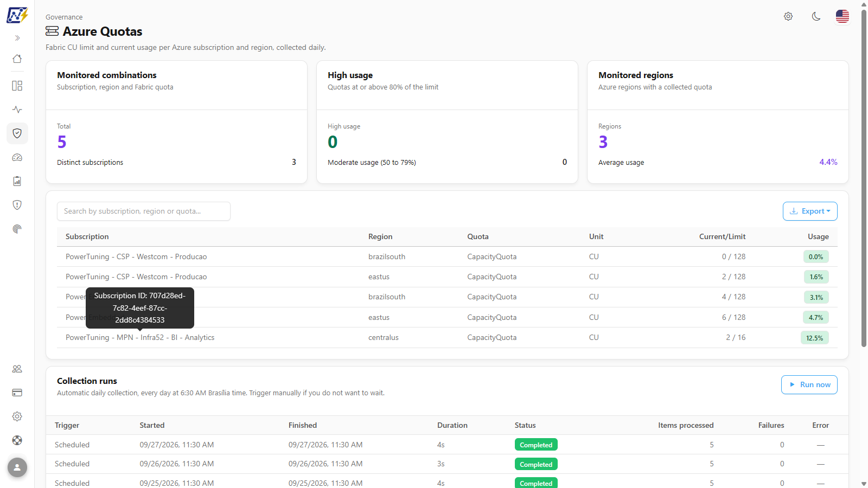Image resolution: width=868 pixels, height=488 pixels.
Task: Click the page vertical scrollbar
Action: tap(864, 179)
